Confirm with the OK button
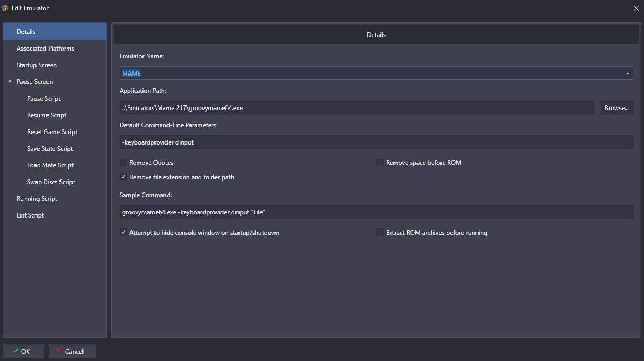644x361 pixels. 23,351
